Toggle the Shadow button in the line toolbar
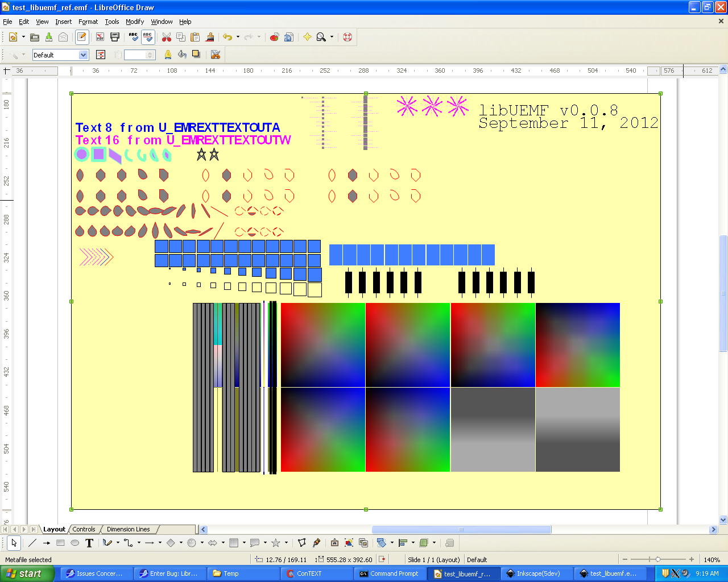The height and width of the screenshot is (582, 728). point(196,55)
